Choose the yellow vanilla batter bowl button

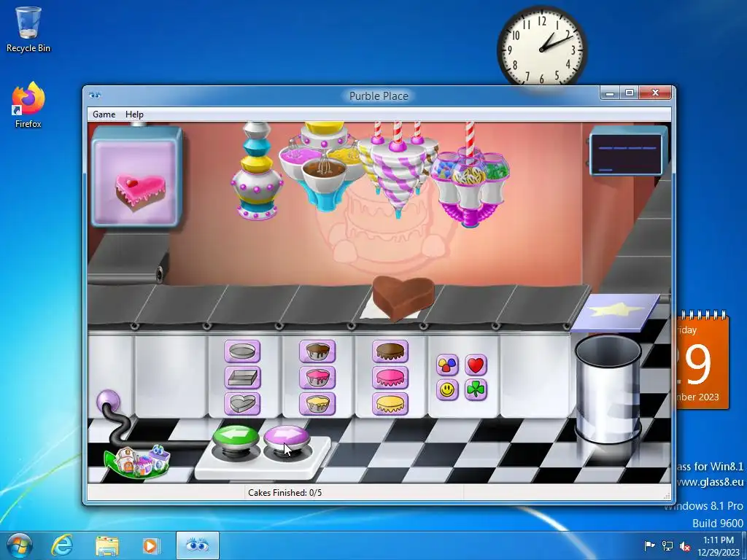pos(317,404)
